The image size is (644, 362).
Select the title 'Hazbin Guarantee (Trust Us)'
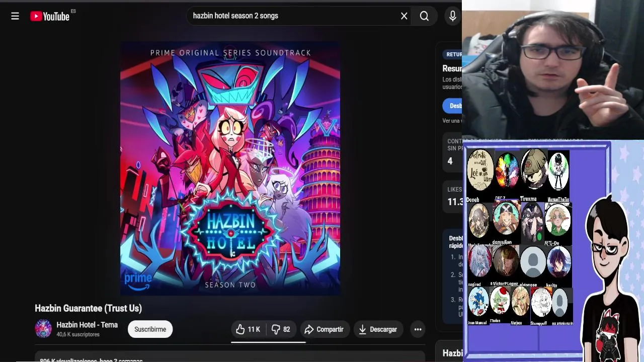click(88, 308)
